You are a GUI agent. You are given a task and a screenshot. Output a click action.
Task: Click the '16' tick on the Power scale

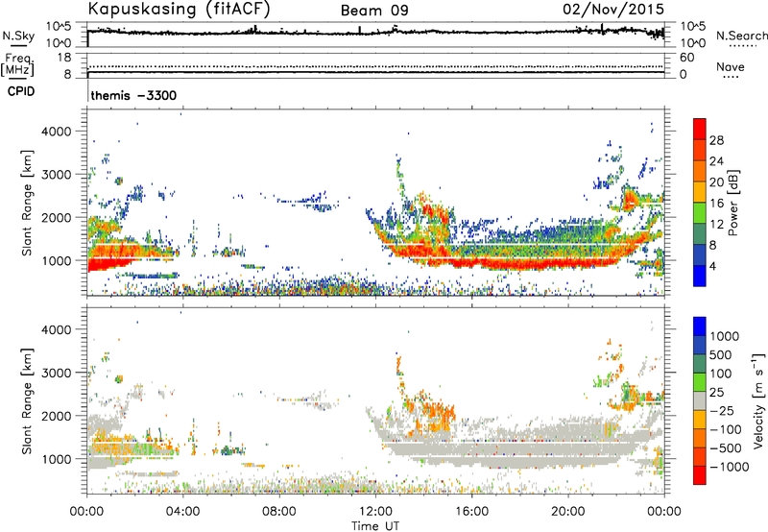(x=716, y=204)
